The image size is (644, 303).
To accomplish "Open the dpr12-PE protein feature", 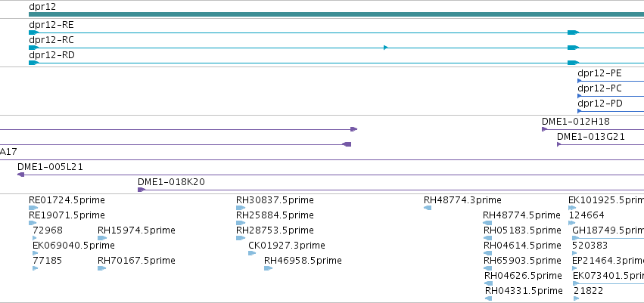I will pos(611,81).
